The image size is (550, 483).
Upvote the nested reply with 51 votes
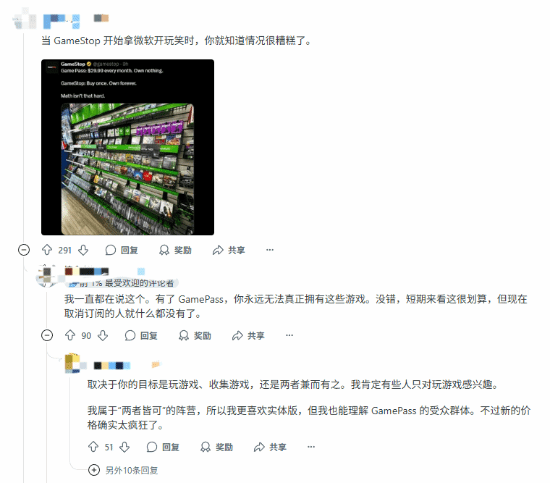pyautogui.click(x=93, y=447)
